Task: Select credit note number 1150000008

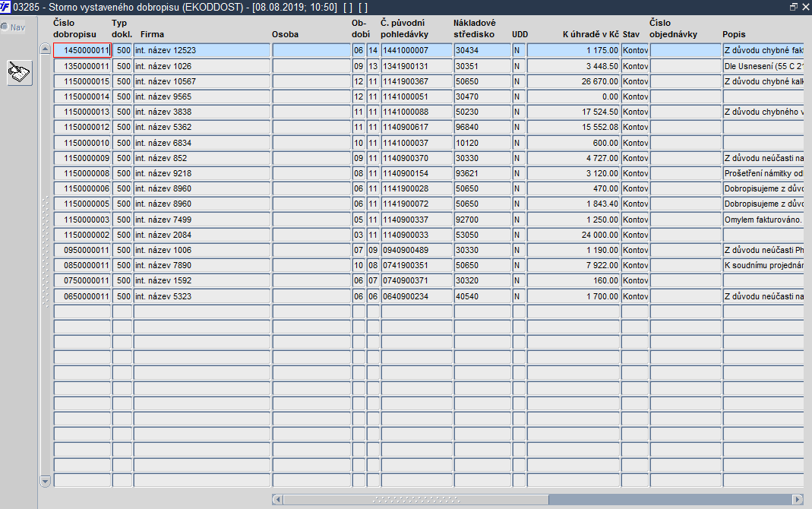Action: (x=82, y=173)
